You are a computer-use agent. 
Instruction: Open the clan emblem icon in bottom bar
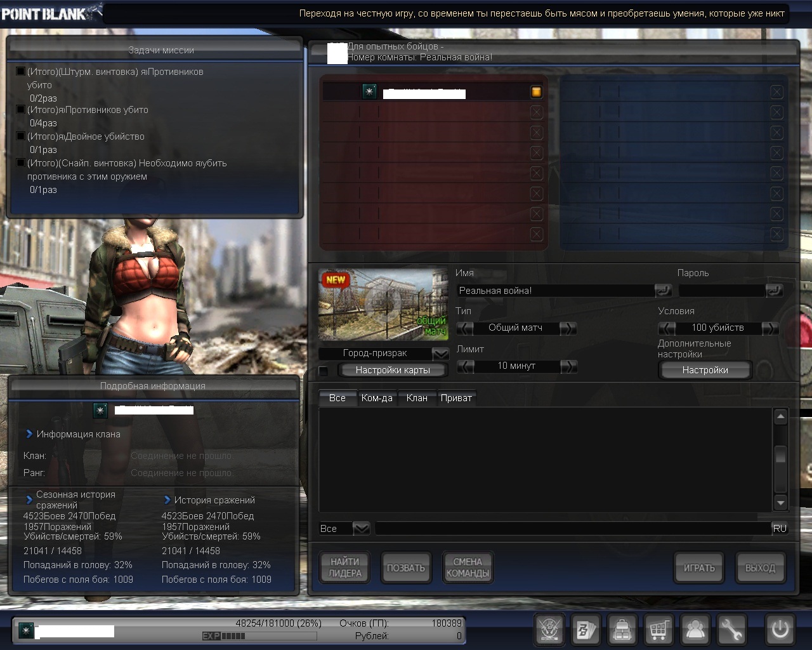point(549,630)
